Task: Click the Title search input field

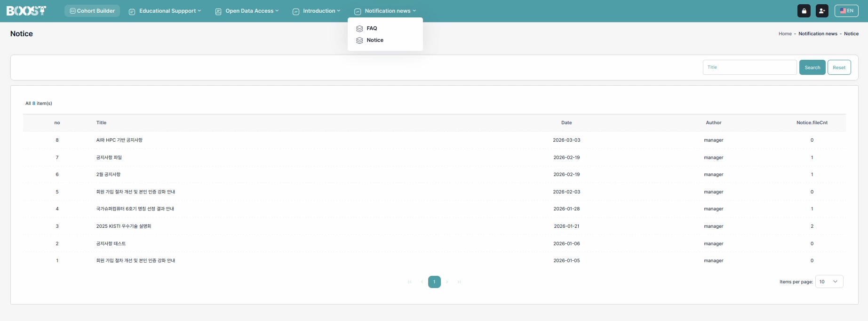Action: coord(749,67)
